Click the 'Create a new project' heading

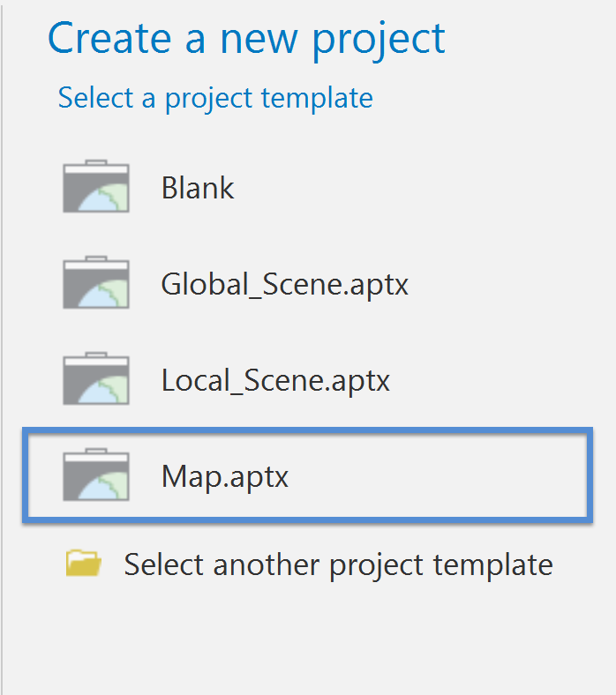click(x=246, y=39)
